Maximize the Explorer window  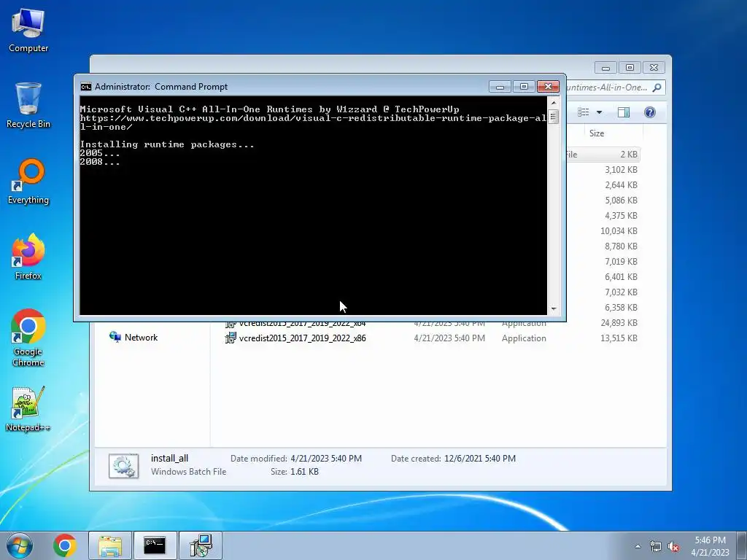[630, 68]
